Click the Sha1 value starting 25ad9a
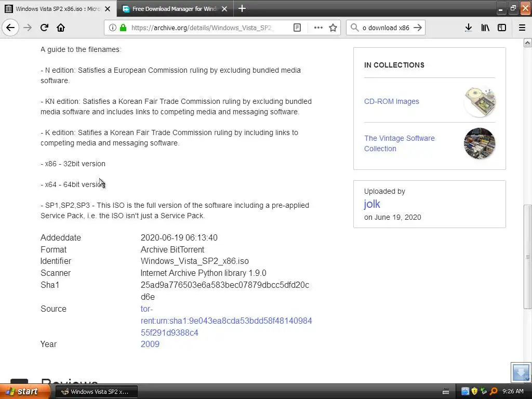The width and height of the screenshot is (532, 399). pos(225,291)
